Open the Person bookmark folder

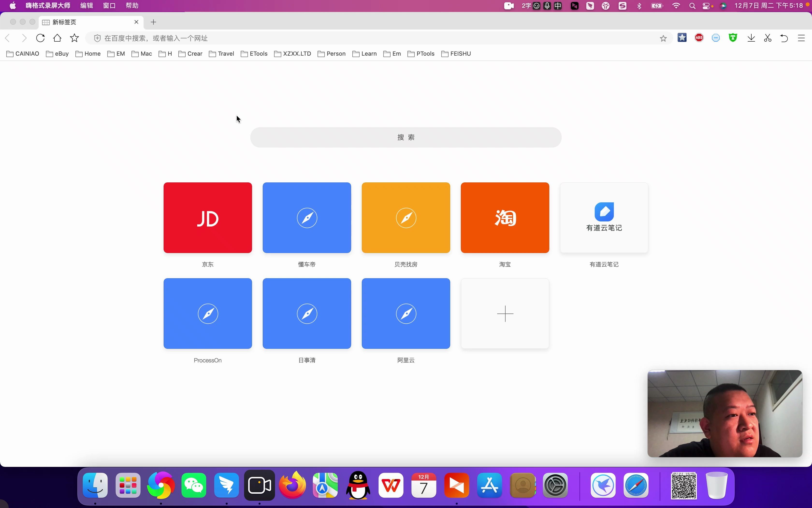tap(331, 54)
